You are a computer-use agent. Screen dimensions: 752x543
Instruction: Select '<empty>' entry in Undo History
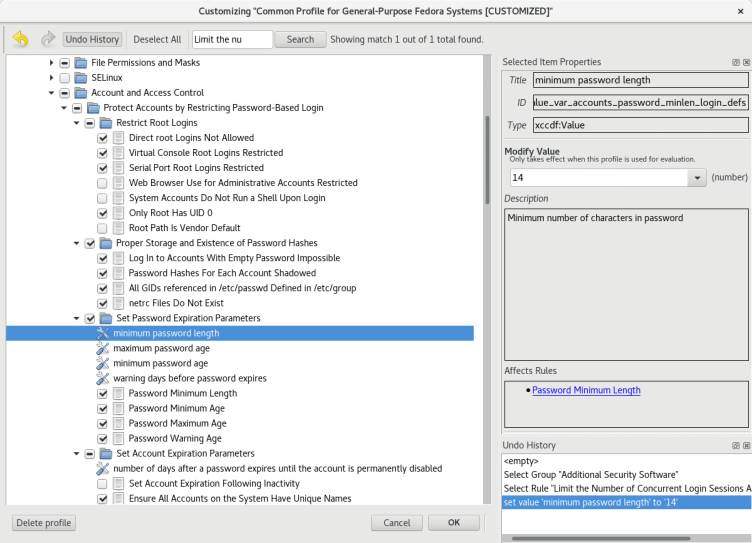tap(626, 461)
